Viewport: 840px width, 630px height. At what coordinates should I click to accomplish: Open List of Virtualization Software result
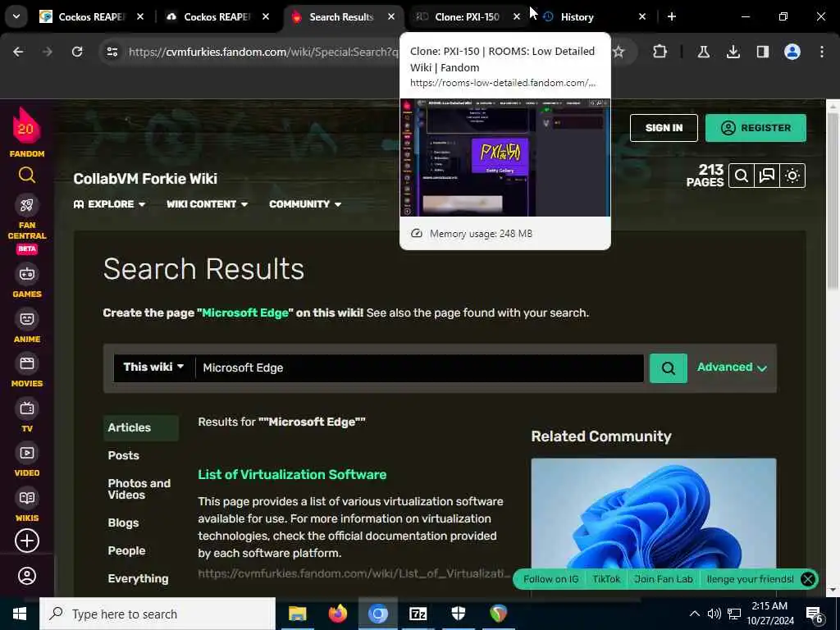coord(292,475)
